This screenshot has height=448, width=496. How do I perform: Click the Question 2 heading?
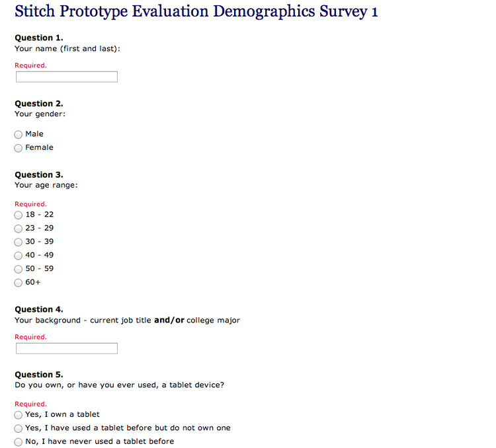pyautogui.click(x=39, y=103)
